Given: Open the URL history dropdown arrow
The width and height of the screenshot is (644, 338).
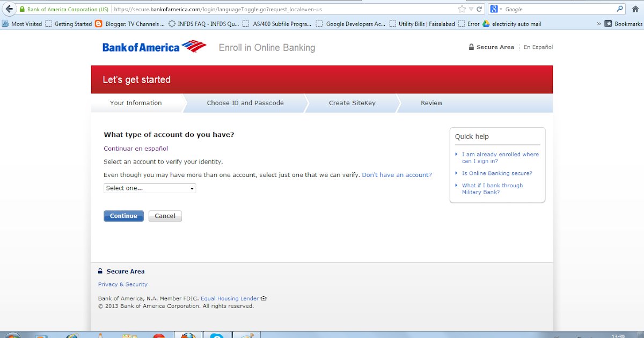Looking at the screenshot, I should click(x=471, y=9).
